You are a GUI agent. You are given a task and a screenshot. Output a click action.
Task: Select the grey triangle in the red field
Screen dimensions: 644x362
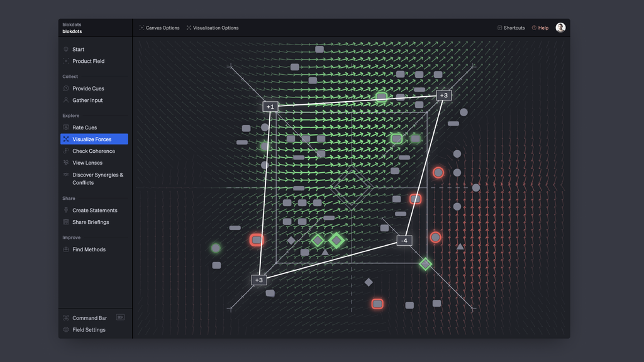click(x=460, y=246)
